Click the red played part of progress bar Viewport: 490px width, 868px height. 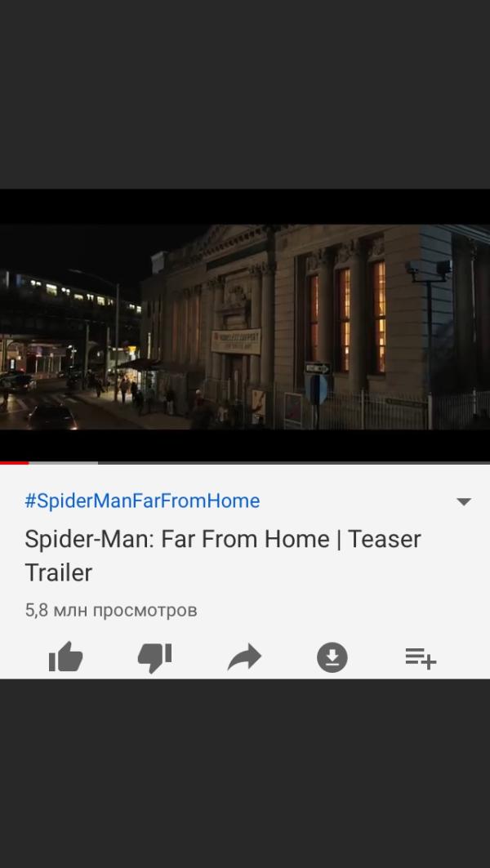click(x=15, y=462)
